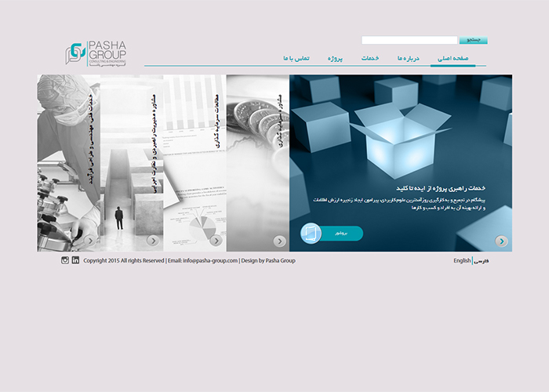Click the info@pasha-group.com email link
549x392 pixels.
click(210, 260)
